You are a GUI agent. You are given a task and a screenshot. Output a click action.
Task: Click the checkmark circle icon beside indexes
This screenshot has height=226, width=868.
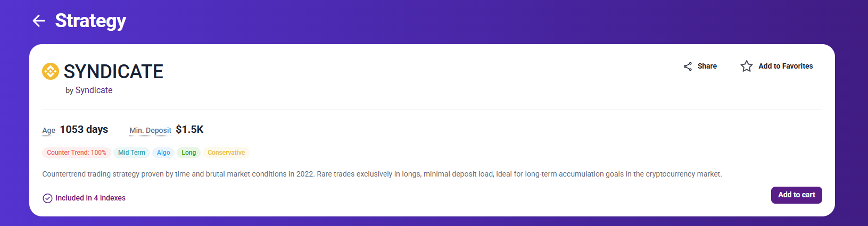point(47,198)
